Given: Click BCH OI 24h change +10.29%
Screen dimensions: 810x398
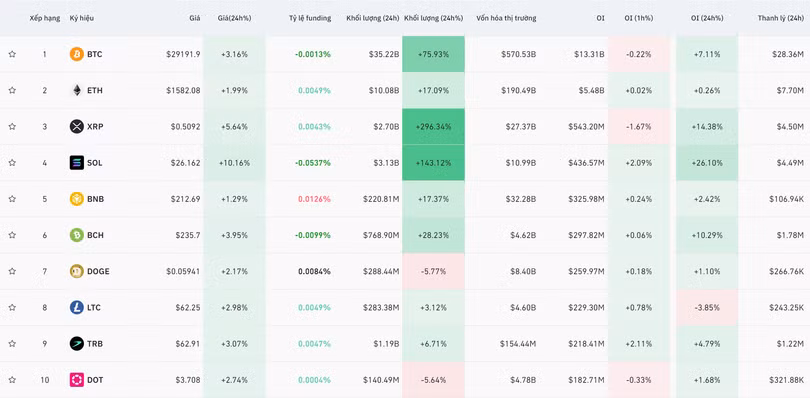Looking at the screenshot, I should (x=707, y=235).
